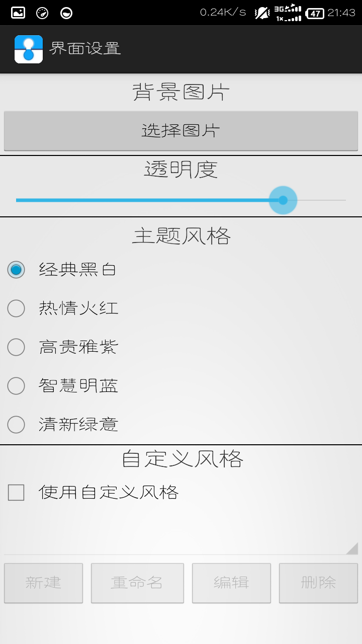Tap the app logo in the action bar
Screen dimensions: 362x644
point(28,49)
